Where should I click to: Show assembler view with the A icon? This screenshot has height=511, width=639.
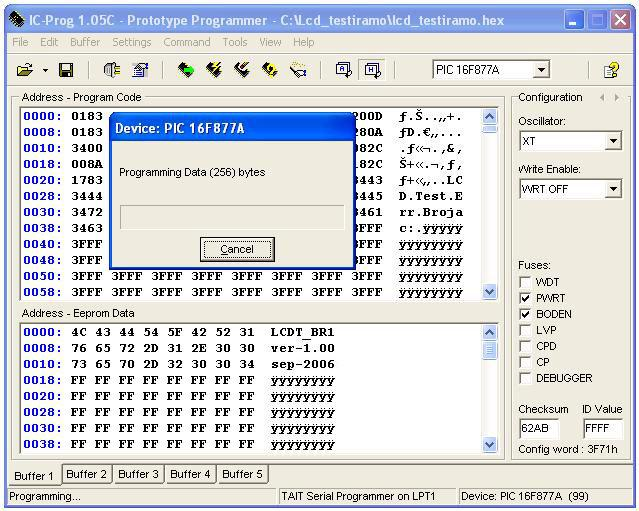tap(344, 70)
